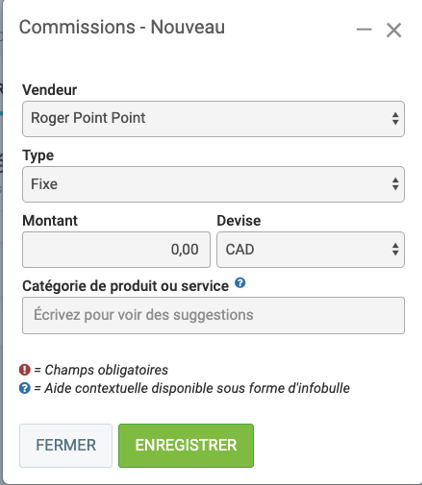Viewport: 422px width, 485px height.
Task: Save with the ENREGISTRER button
Action: point(186,446)
